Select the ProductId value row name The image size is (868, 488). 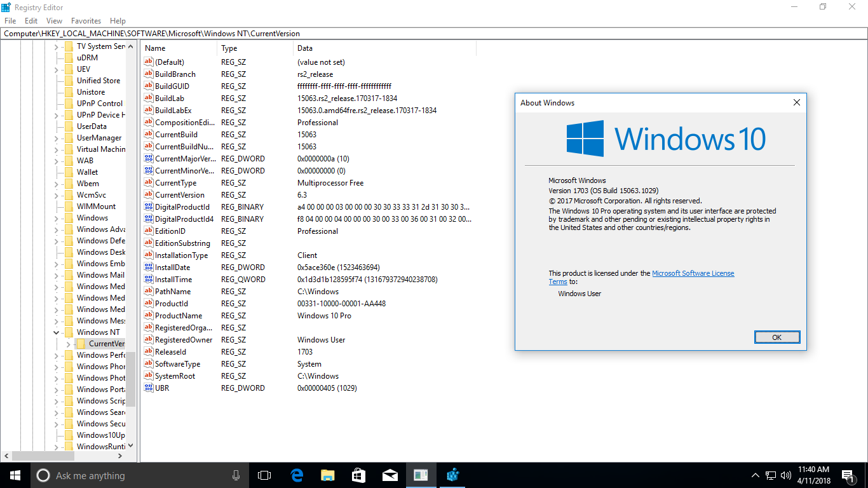coord(172,304)
